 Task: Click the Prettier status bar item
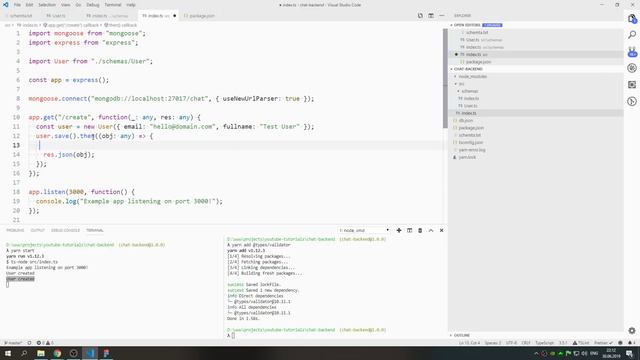pyautogui.click(x=603, y=343)
